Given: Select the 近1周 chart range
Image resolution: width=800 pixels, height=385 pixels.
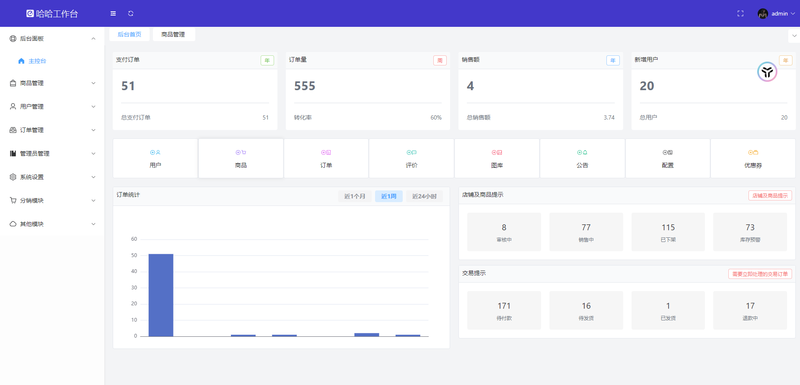Looking at the screenshot, I should pos(389,196).
